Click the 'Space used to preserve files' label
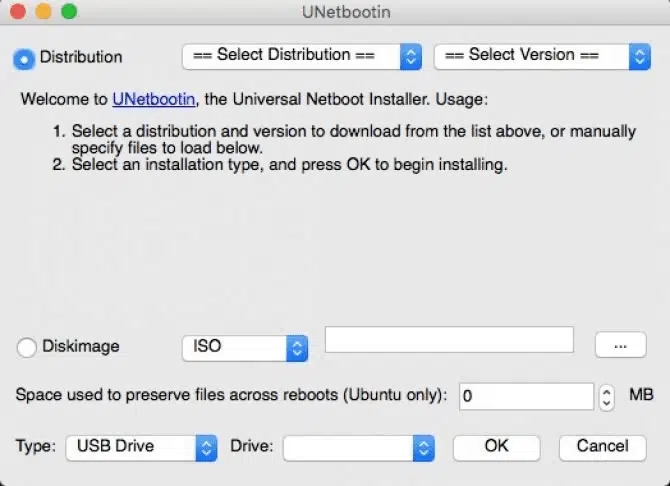Image resolution: width=670 pixels, height=486 pixels. click(230, 395)
